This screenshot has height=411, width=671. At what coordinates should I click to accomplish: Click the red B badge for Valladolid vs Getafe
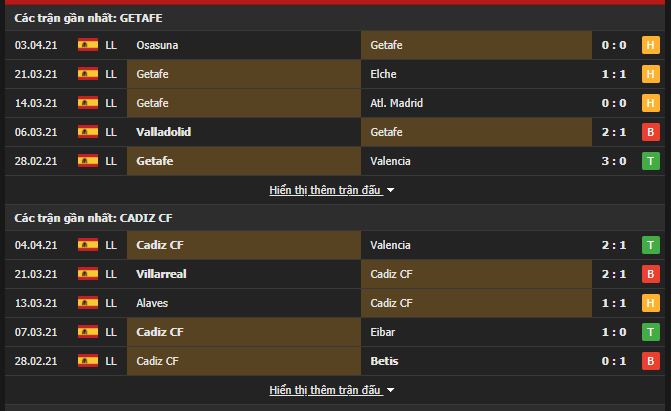650,132
